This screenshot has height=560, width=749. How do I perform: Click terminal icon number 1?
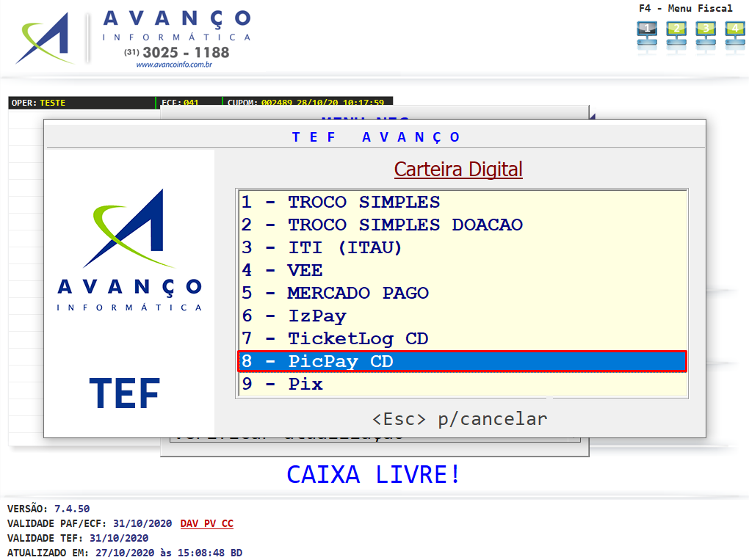647,35
